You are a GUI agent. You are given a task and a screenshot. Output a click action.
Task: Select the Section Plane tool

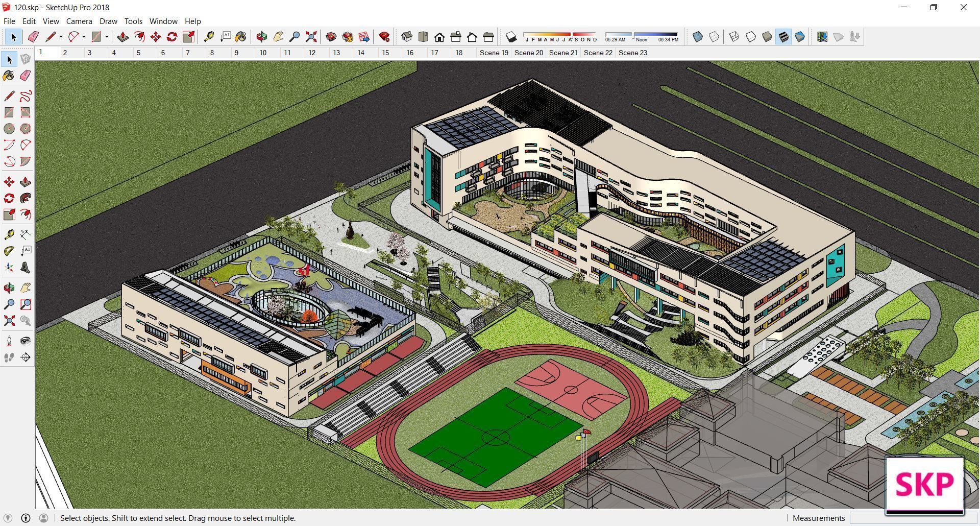pyautogui.click(x=26, y=357)
